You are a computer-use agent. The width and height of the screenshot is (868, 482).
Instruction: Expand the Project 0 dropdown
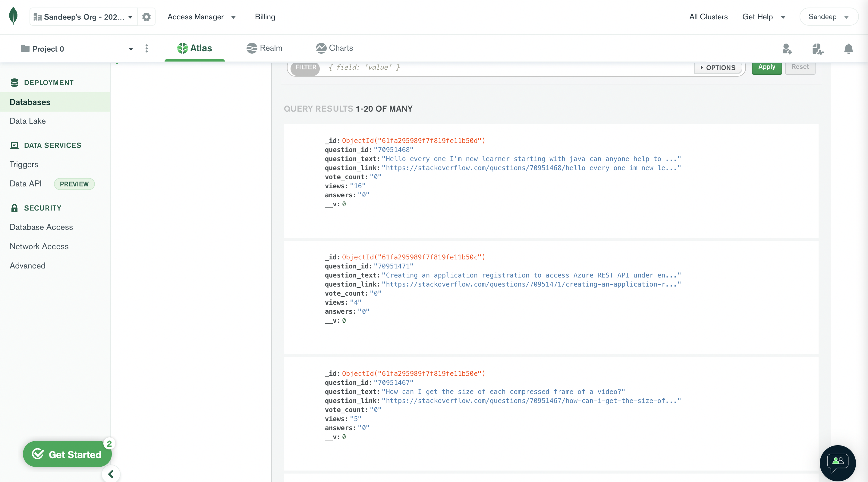pyautogui.click(x=131, y=49)
